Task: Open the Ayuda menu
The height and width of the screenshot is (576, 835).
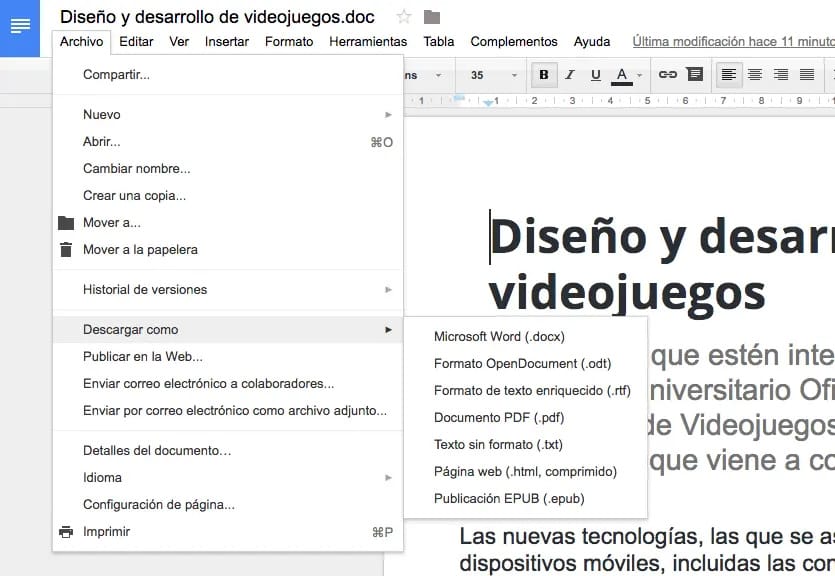Action: pos(592,42)
